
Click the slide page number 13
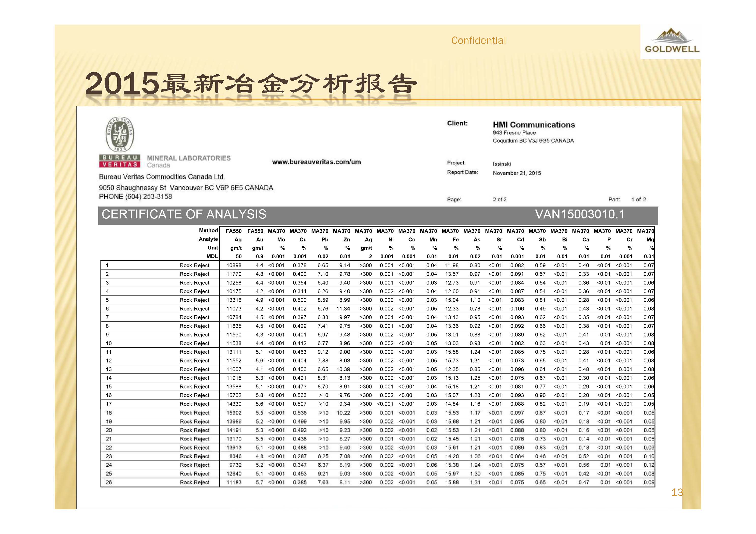[x=677, y=493]
